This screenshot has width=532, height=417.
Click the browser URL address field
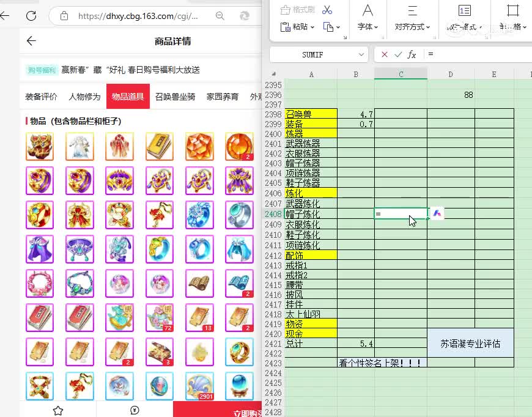click(x=138, y=16)
